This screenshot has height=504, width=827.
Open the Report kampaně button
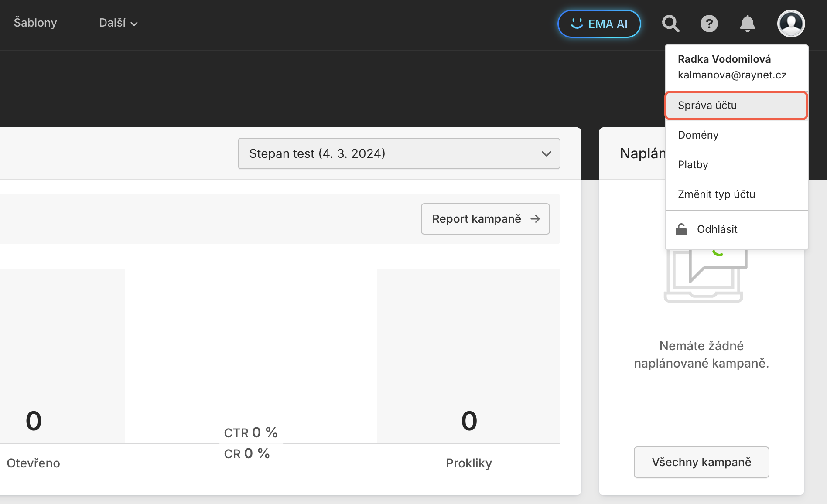[x=485, y=219]
